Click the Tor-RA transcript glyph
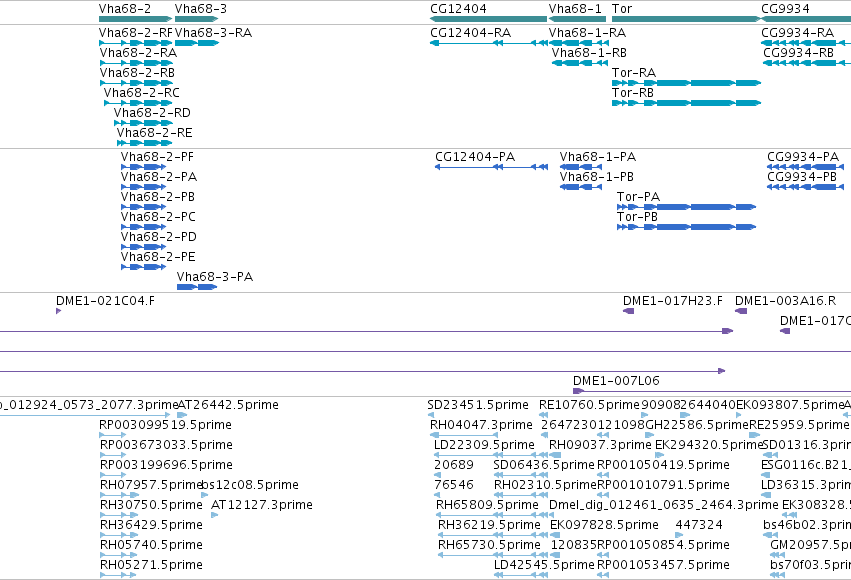Image resolution: width=851 pixels, height=580 pixels. pos(686,83)
